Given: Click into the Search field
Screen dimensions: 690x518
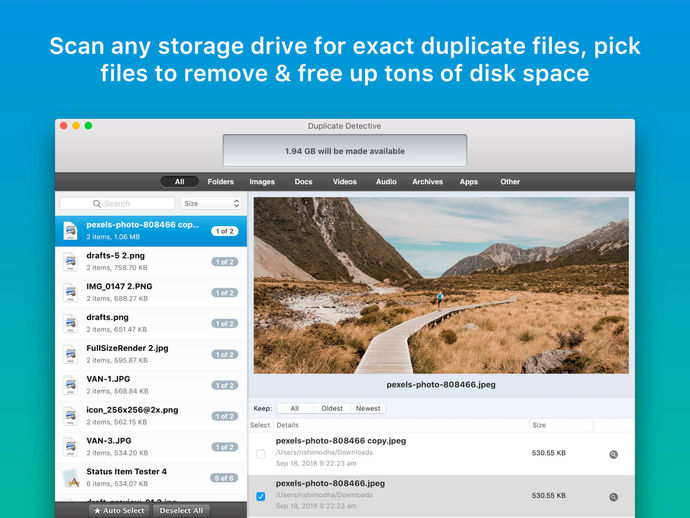Looking at the screenshot, I should click(117, 203).
